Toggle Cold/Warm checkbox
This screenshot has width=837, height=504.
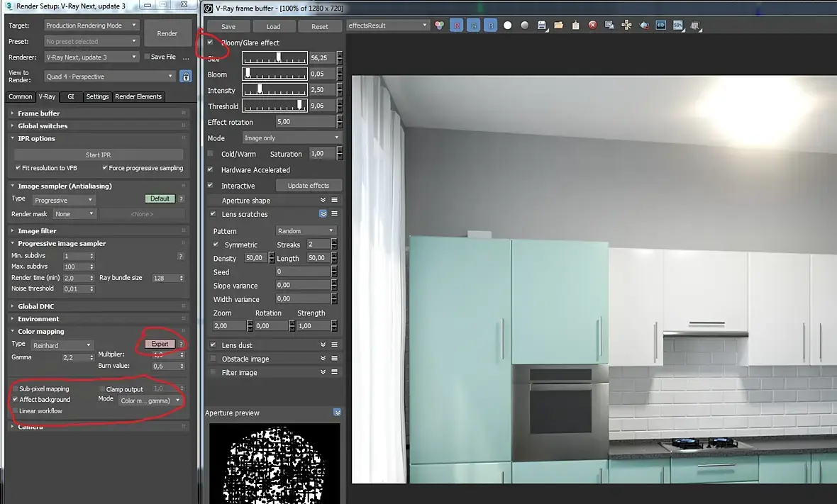coord(211,154)
